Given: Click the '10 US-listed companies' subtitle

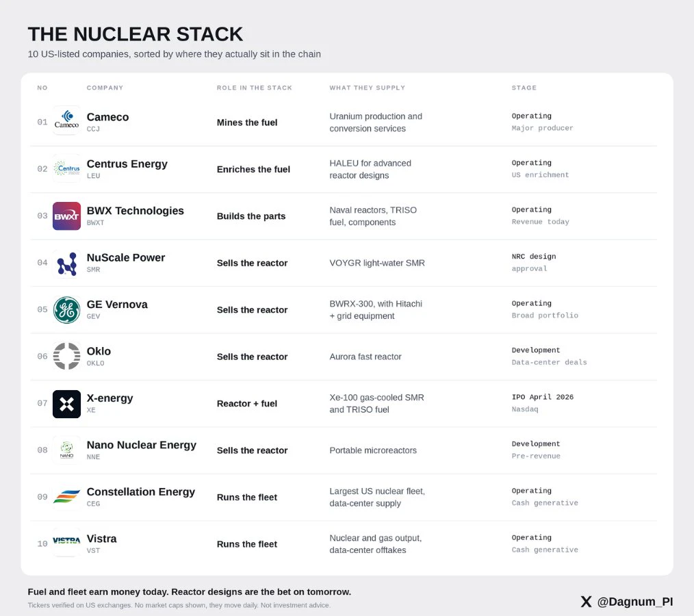Looking at the screenshot, I should 175,55.
